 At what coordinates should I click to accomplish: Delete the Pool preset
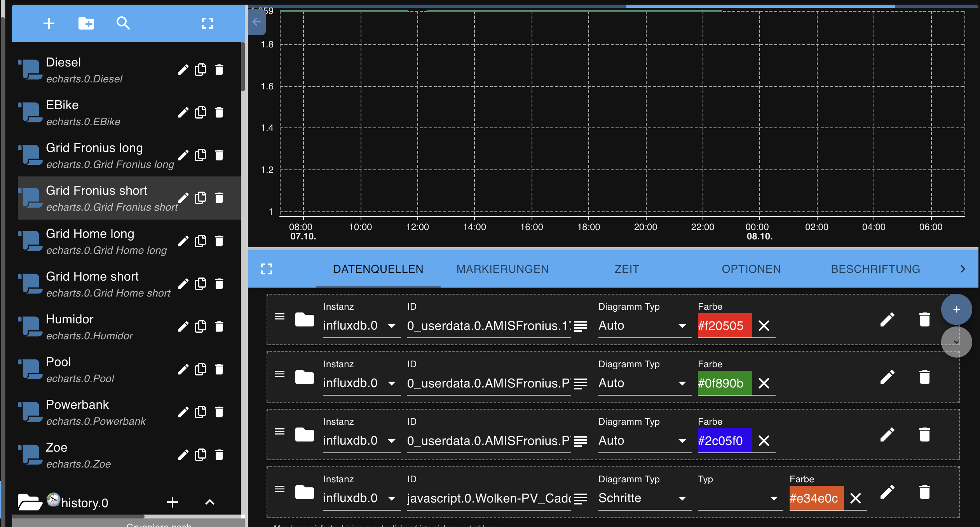pos(219,369)
